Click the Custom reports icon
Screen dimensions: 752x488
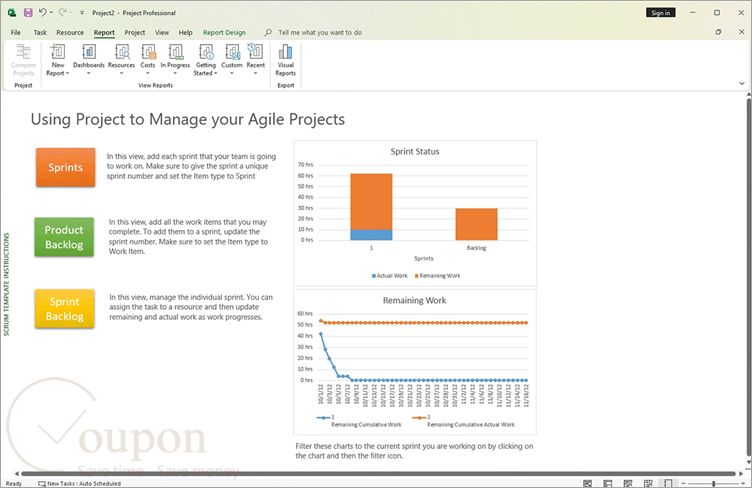coord(232,52)
